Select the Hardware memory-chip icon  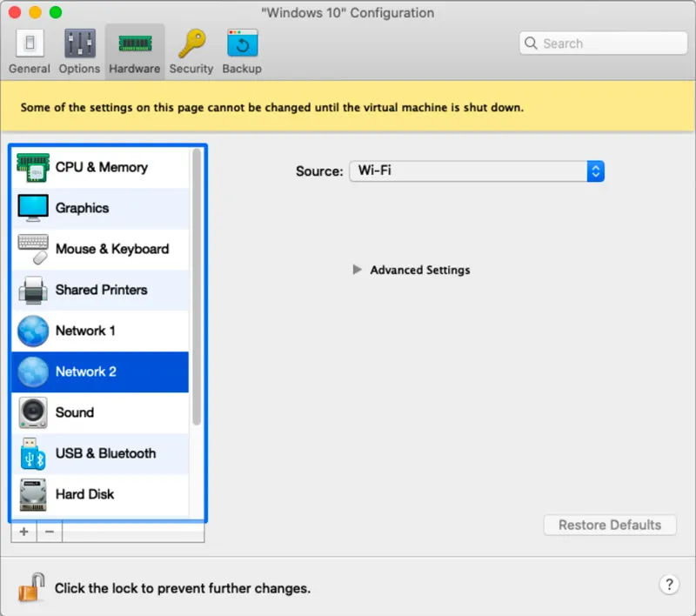pos(135,44)
